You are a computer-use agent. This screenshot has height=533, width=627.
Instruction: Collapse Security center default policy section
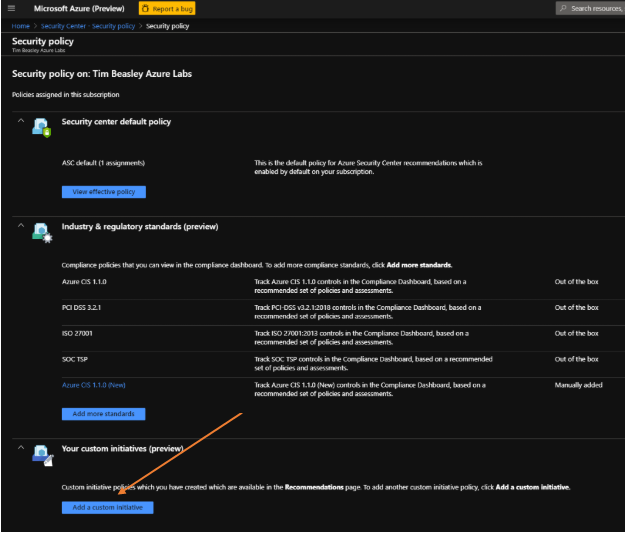coord(21,121)
